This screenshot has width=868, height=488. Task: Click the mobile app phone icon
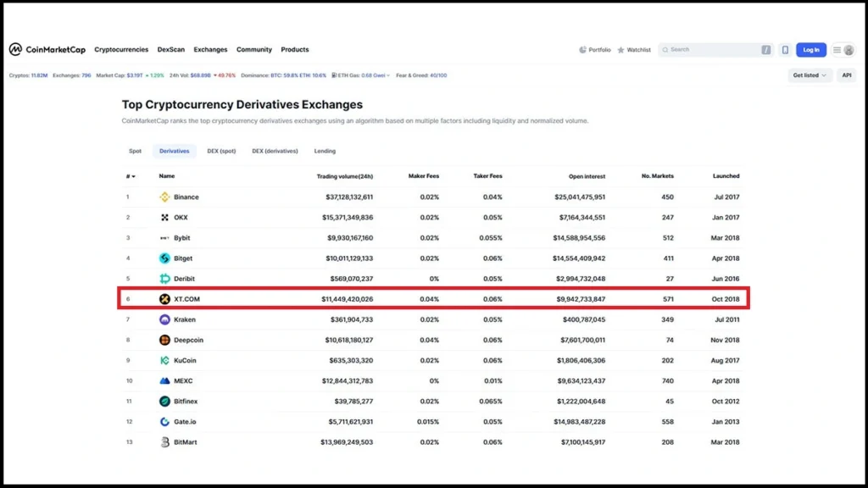click(785, 50)
